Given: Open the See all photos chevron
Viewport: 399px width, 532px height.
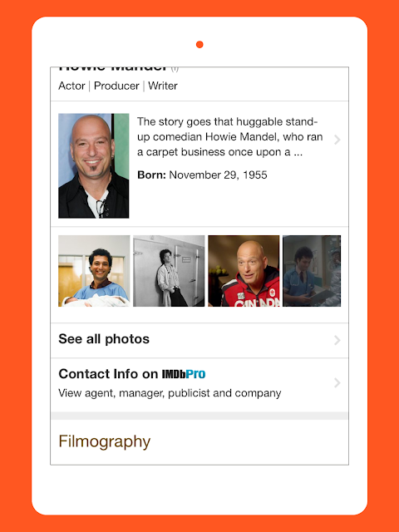Looking at the screenshot, I should [337, 340].
